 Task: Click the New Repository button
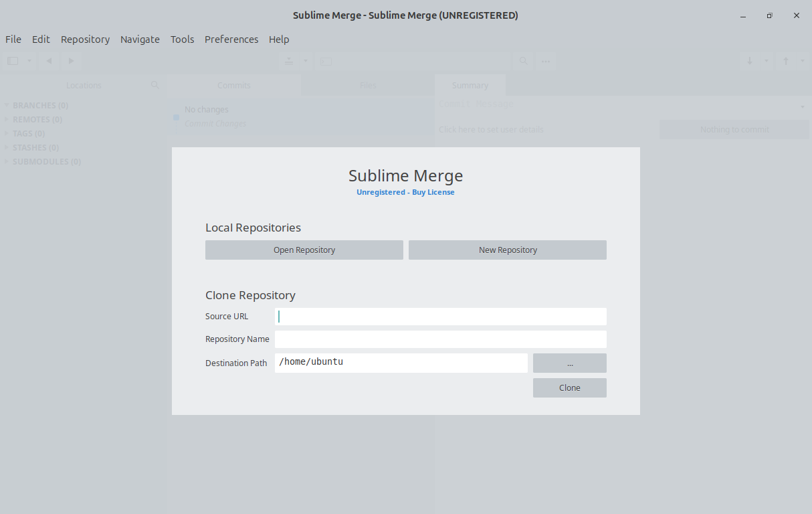point(508,250)
